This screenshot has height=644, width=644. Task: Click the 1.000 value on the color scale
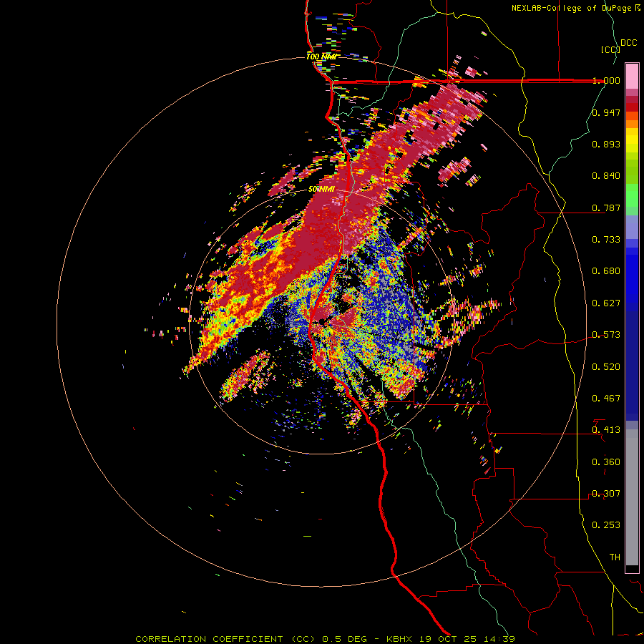606,80
